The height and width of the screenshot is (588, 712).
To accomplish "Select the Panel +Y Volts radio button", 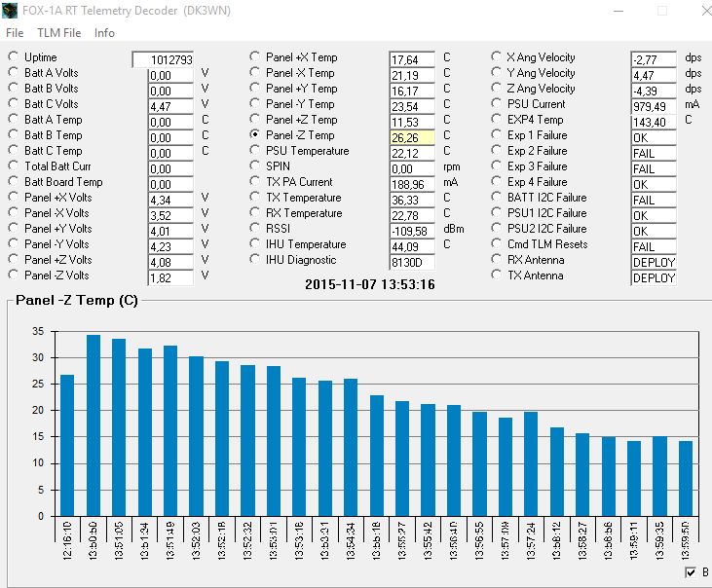I will tap(14, 228).
